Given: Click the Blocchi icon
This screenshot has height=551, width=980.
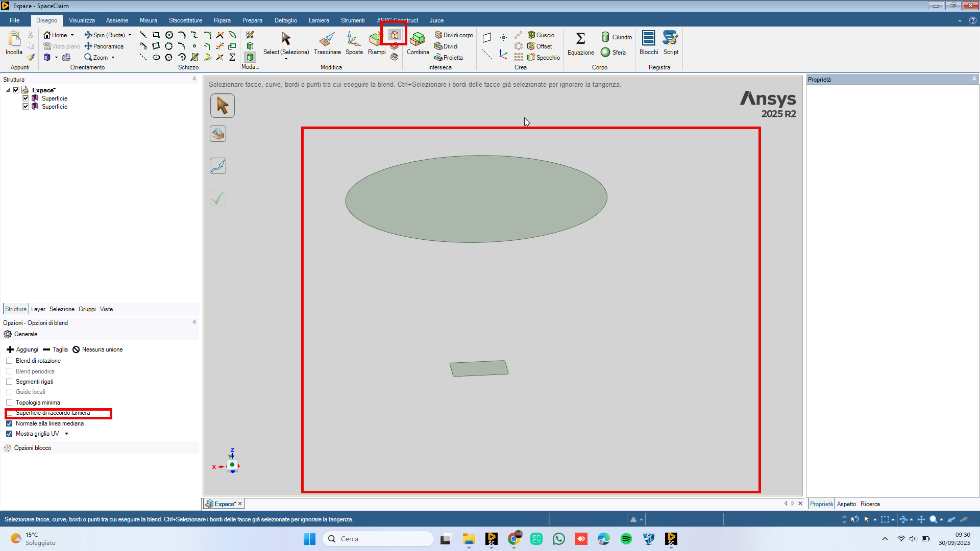Looking at the screenshot, I should click(x=648, y=38).
